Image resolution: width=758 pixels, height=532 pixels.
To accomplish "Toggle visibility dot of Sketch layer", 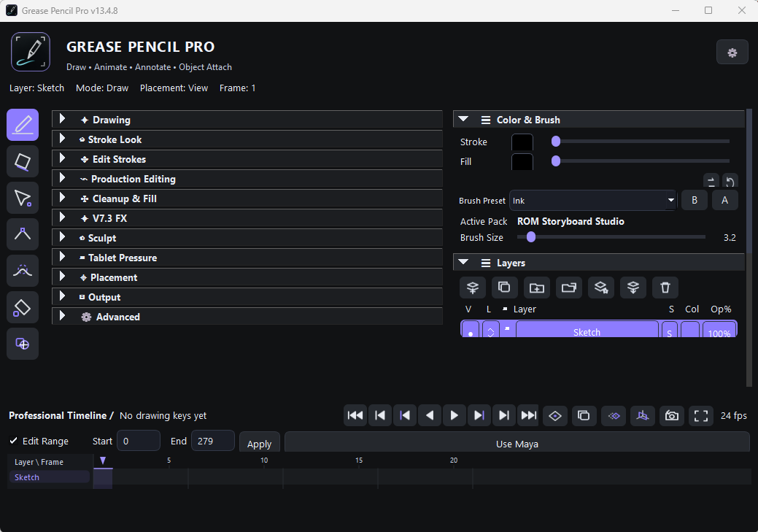I will [471, 329].
